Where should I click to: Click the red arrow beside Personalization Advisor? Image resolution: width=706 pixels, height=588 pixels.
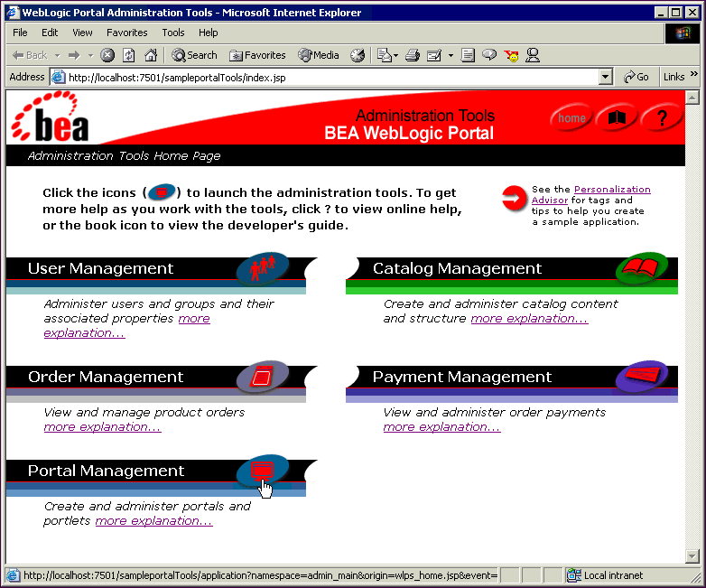515,198
